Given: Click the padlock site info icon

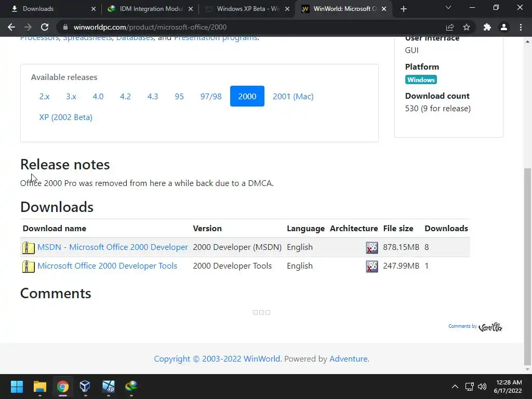Looking at the screenshot, I should pos(65,27).
